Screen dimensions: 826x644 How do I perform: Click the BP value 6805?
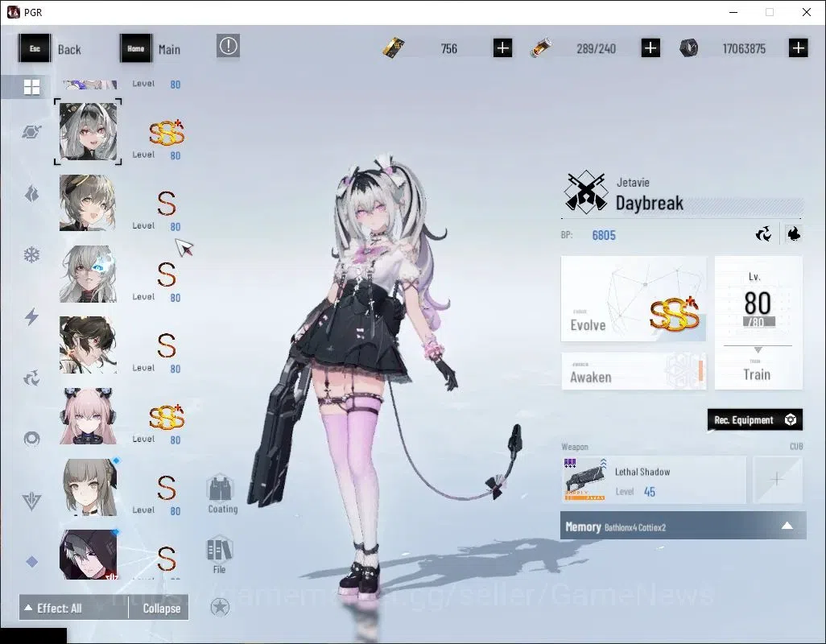(604, 235)
